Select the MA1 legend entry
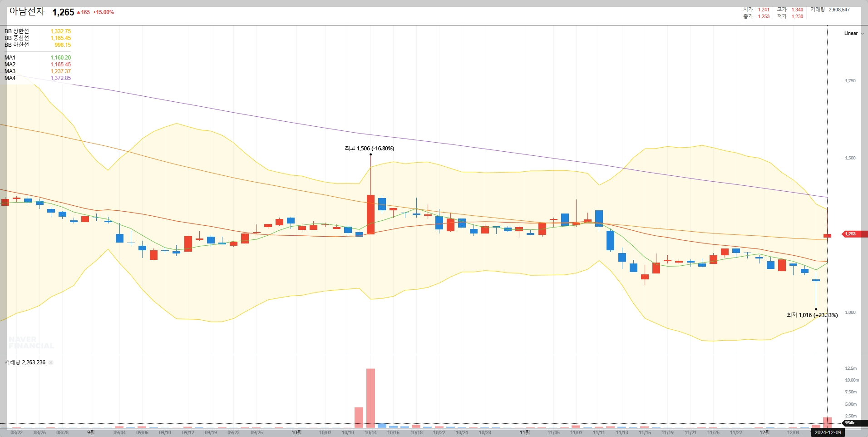This screenshot has width=868, height=437. point(38,58)
